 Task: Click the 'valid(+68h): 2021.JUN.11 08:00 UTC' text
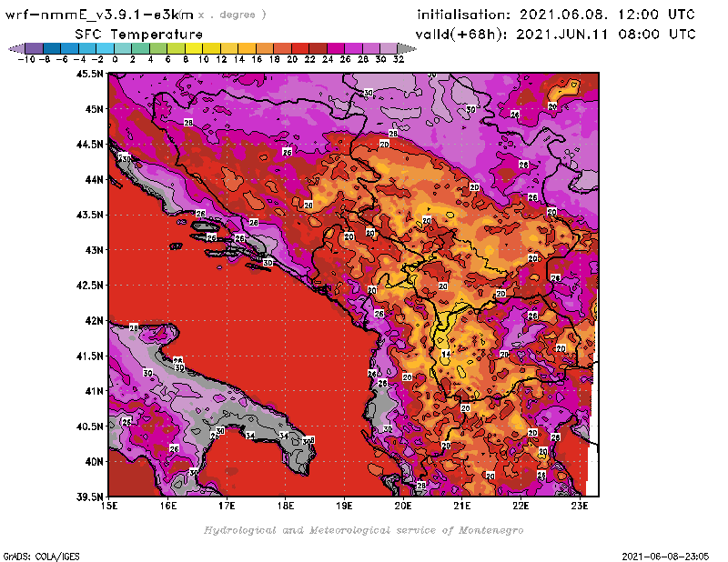[x=556, y=35]
